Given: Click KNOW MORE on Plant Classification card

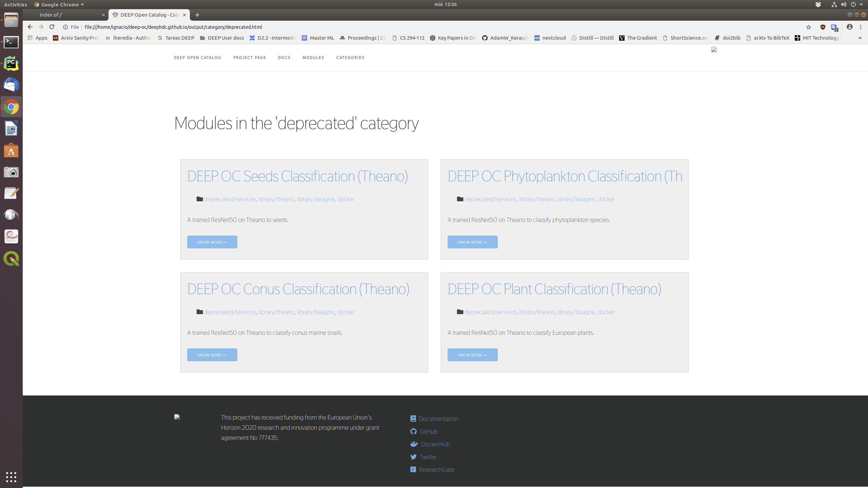Looking at the screenshot, I should coord(473,355).
